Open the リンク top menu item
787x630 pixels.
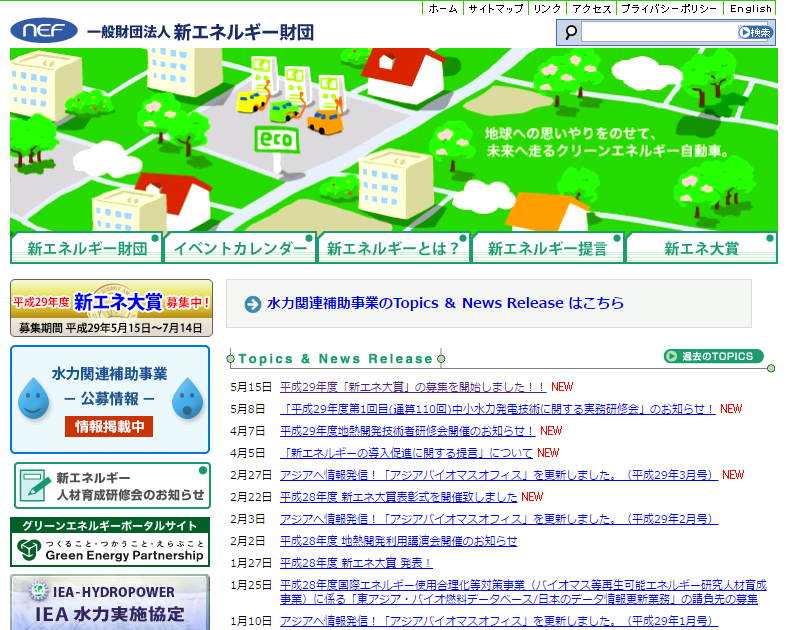pyautogui.click(x=547, y=9)
